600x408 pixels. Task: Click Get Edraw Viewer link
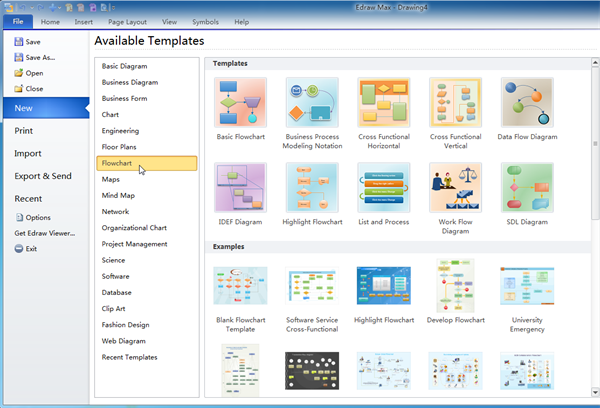(44, 233)
